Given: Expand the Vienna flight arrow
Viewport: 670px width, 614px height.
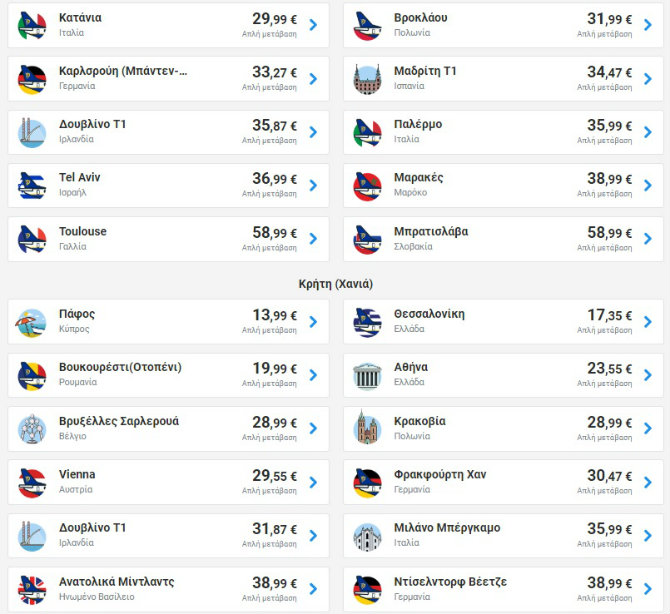Looking at the screenshot, I should [x=313, y=482].
